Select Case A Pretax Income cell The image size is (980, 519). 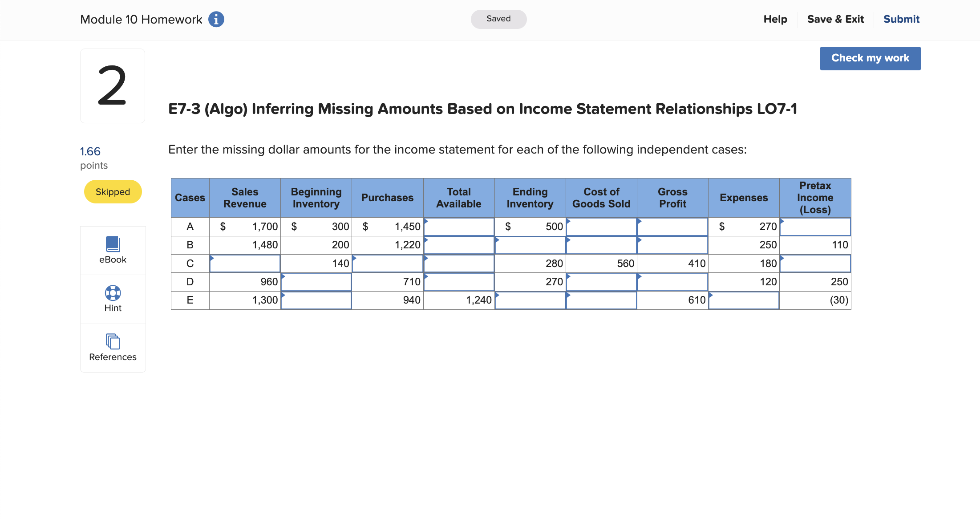coord(815,227)
